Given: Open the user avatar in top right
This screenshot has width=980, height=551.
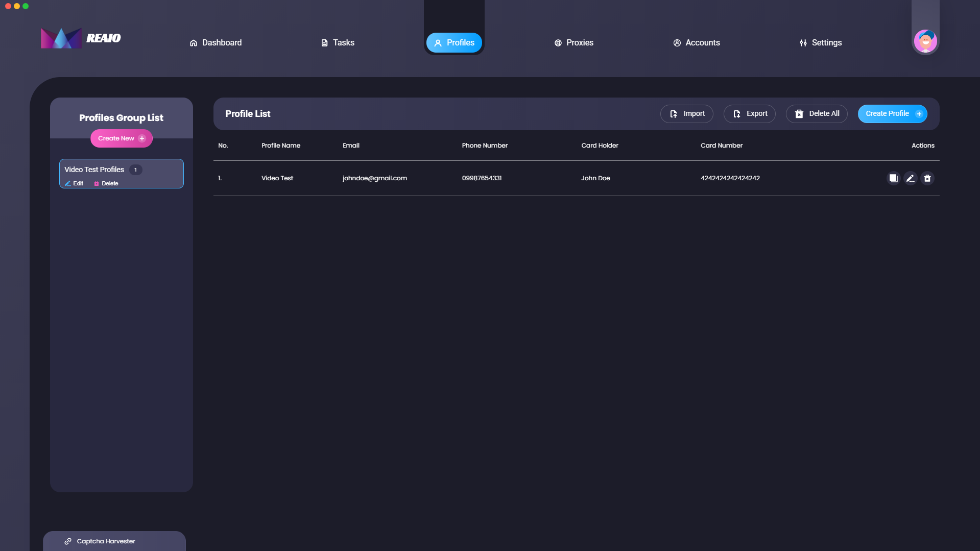Looking at the screenshot, I should (x=925, y=41).
